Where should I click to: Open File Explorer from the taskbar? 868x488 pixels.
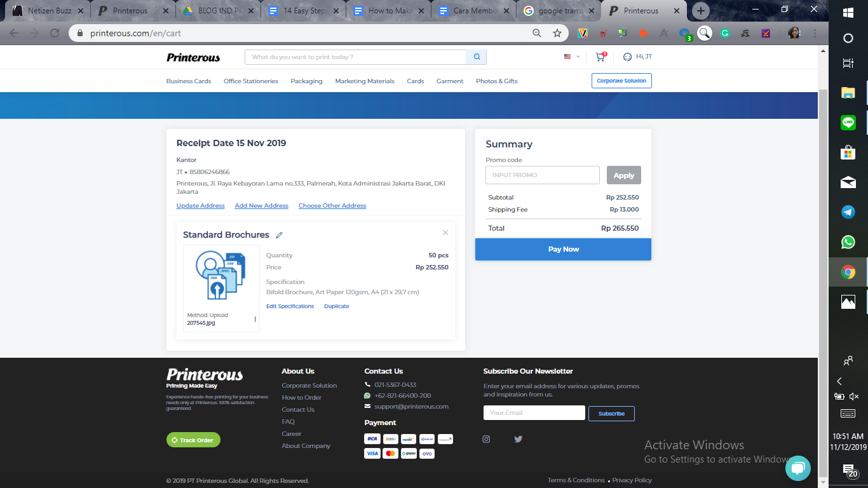point(848,93)
